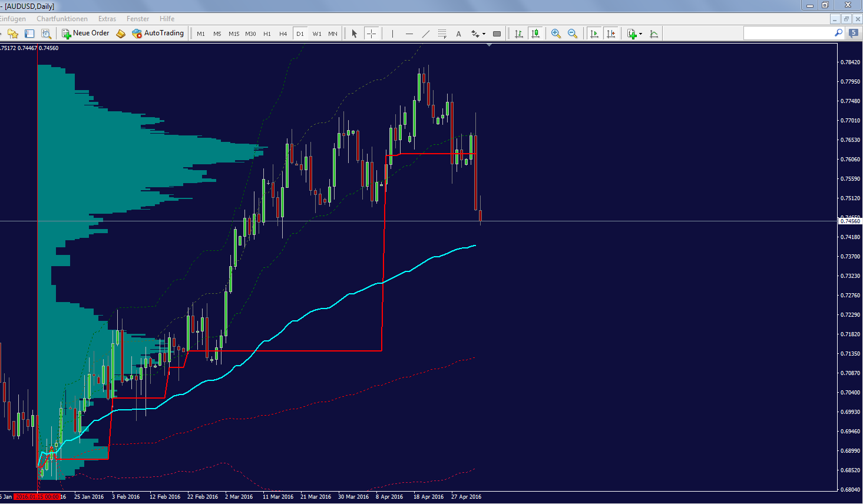Screen dimensions: 863x504
Task: Open the arrows and shapes dropdown
Action: (478, 34)
